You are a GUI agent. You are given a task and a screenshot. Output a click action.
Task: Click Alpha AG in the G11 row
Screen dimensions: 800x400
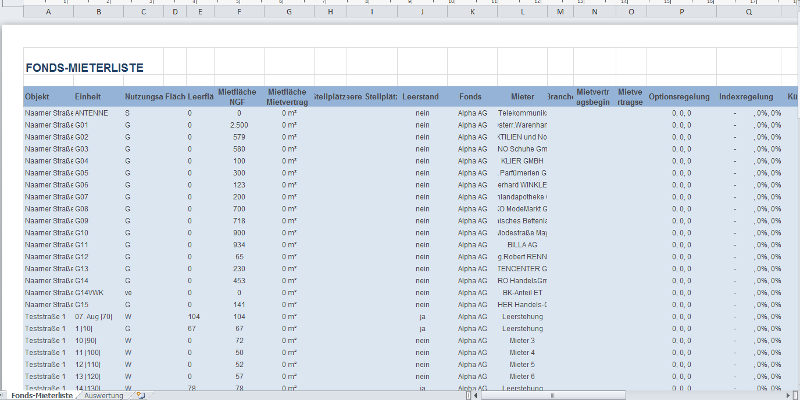(472, 245)
